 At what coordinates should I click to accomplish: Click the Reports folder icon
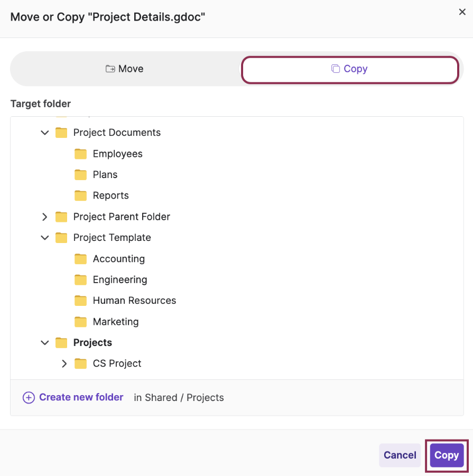pos(80,195)
